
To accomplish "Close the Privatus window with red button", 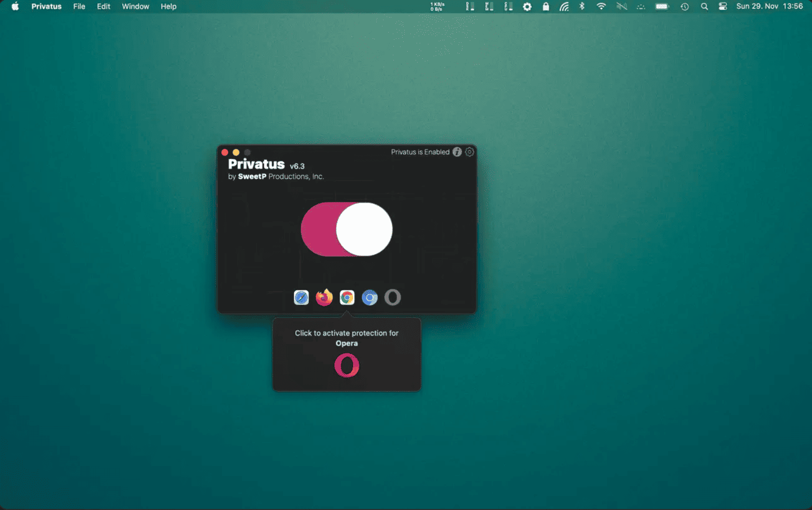I will click(x=225, y=152).
